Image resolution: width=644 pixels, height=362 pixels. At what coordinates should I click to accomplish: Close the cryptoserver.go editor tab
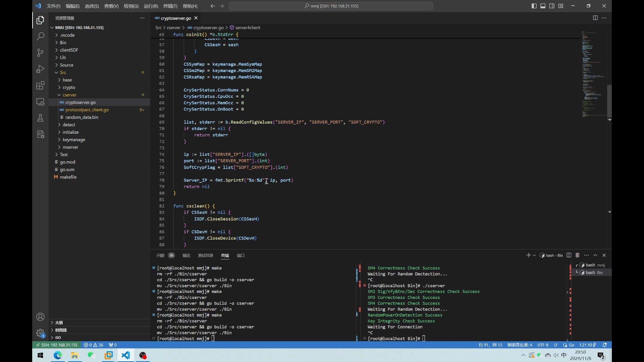point(196,18)
